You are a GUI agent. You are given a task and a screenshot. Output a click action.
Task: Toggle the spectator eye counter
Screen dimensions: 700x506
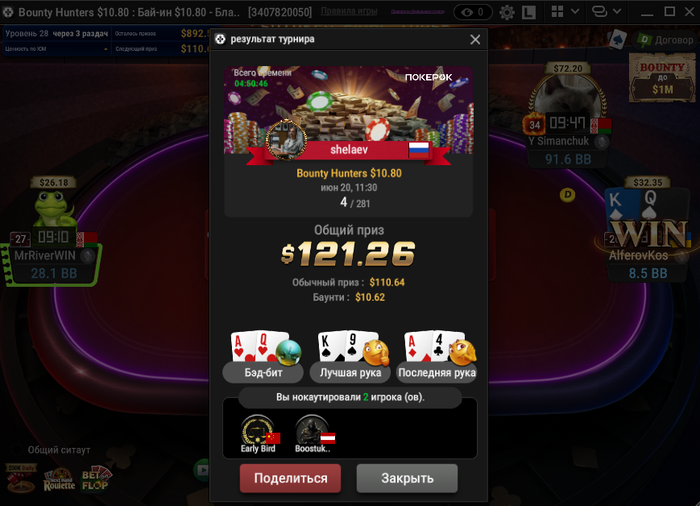coord(473,12)
